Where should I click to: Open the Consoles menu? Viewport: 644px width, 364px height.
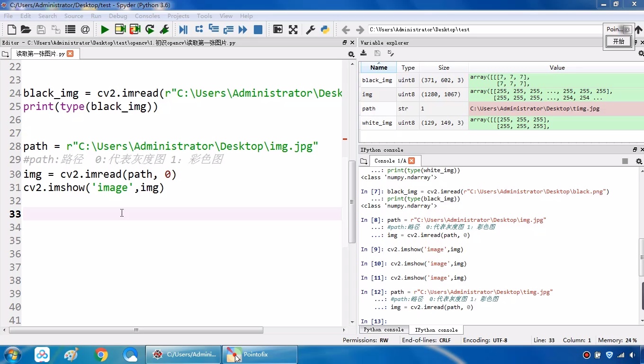tap(147, 16)
